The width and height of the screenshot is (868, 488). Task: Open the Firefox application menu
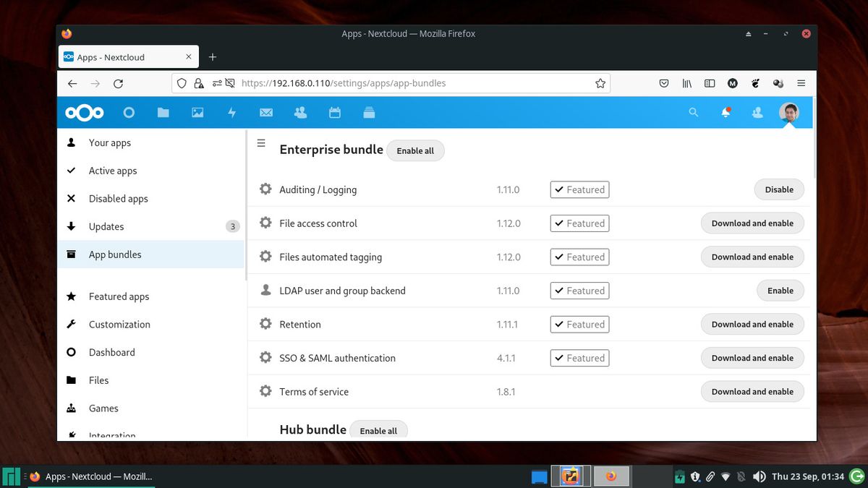click(x=801, y=83)
